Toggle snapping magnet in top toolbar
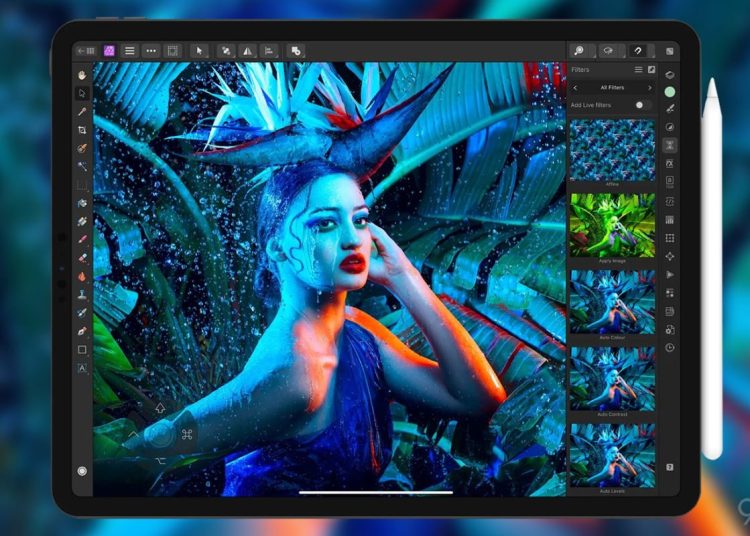The width and height of the screenshot is (750, 536). coord(636,50)
